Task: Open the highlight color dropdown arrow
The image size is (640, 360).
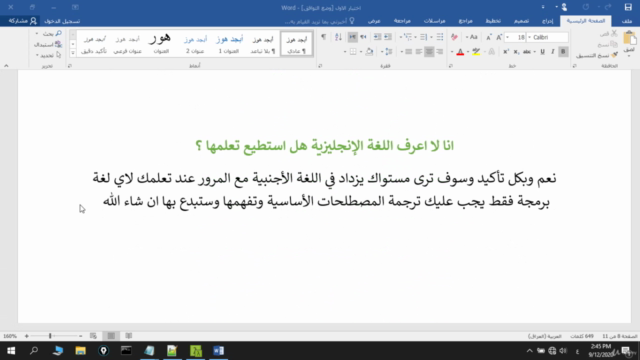Action: [x=468, y=52]
